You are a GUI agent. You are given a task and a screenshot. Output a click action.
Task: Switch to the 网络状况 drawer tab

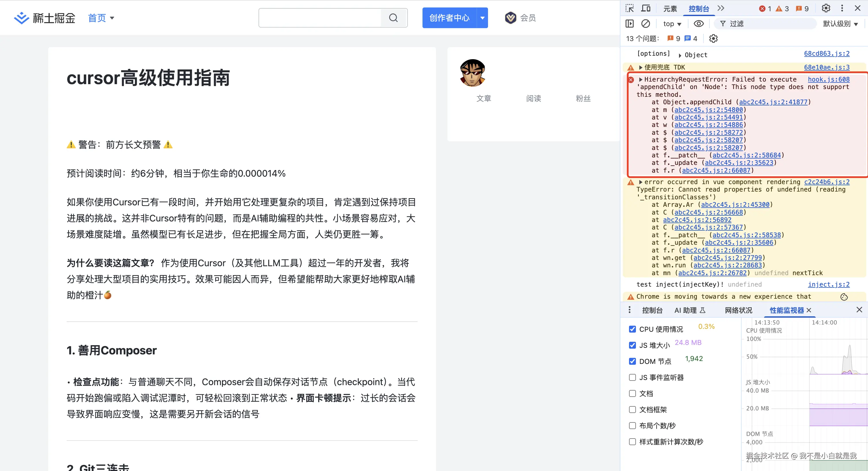pyautogui.click(x=738, y=310)
